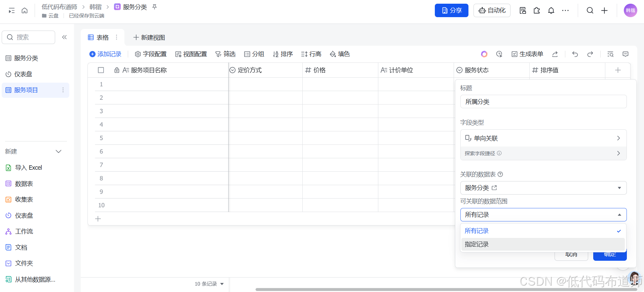Viewport: 644px width, 292px height.
Task: Select 服务项目 table in sidebar
Action: point(35,90)
